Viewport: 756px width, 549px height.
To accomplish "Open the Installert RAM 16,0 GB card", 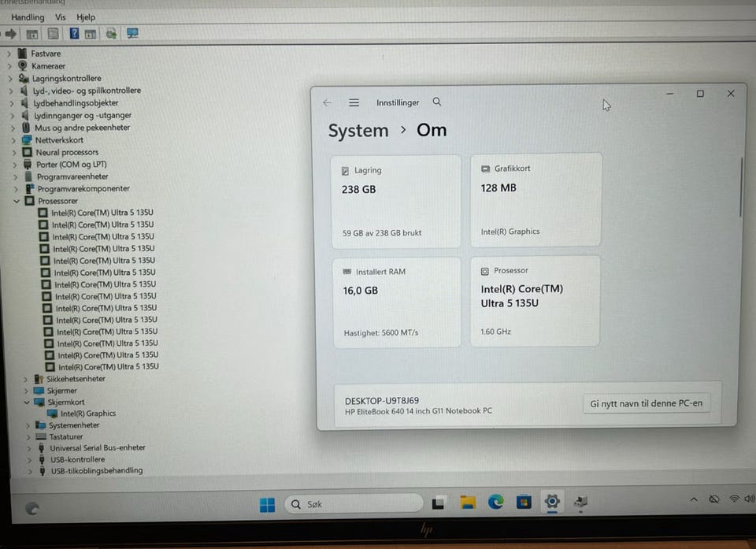I will [x=397, y=302].
